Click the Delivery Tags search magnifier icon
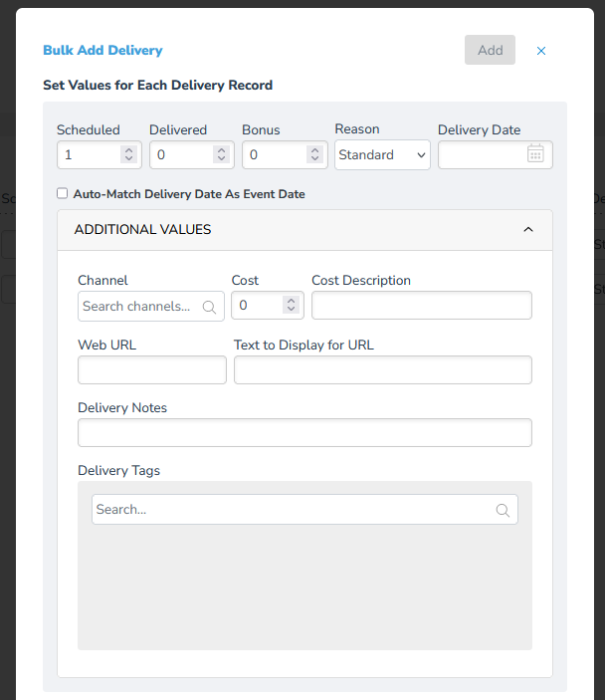Screen dimensions: 605x700 [x=503, y=510]
